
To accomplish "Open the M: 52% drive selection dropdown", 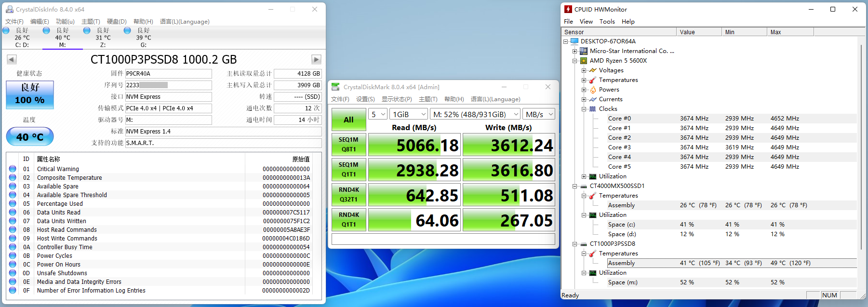I will (x=475, y=114).
